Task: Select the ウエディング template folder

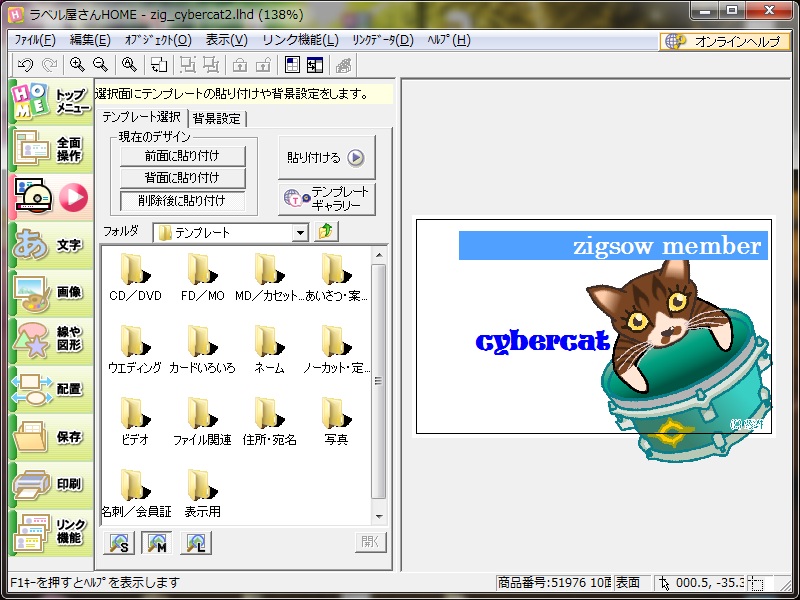Action: [x=135, y=350]
